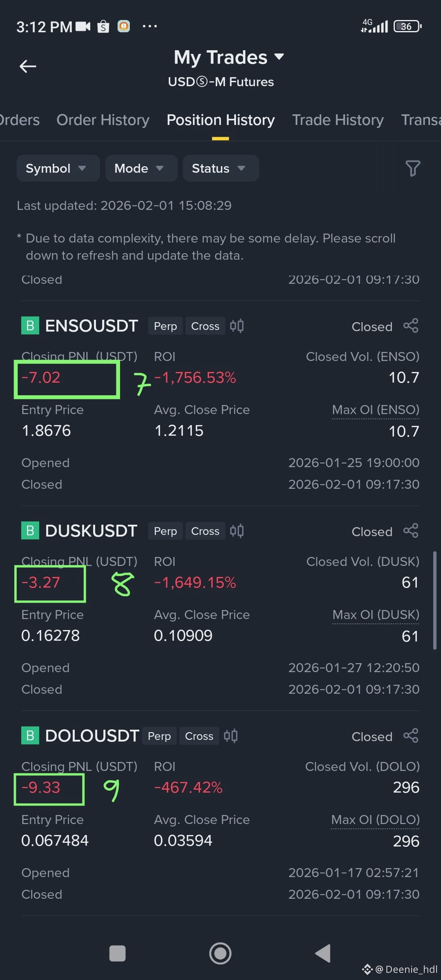The image size is (441, 980).
Task: Open the filter funnel icon
Action: [412, 168]
